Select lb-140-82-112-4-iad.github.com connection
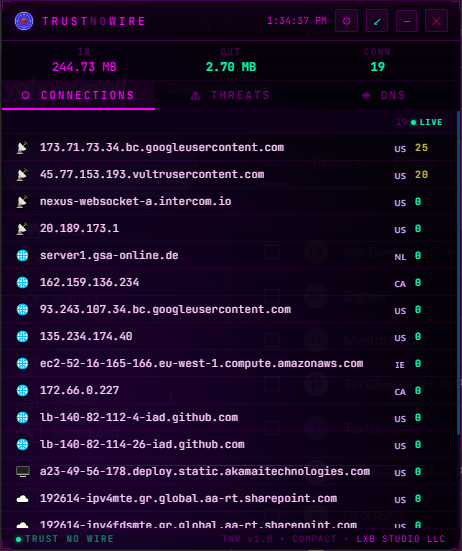This screenshot has height=551, width=462. pyautogui.click(x=229, y=417)
